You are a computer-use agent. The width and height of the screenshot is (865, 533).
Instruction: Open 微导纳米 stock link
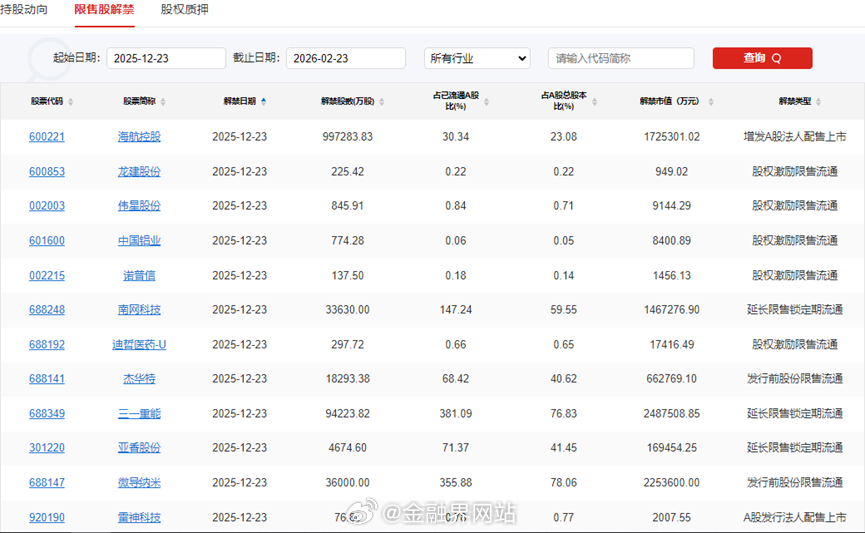pos(139,482)
